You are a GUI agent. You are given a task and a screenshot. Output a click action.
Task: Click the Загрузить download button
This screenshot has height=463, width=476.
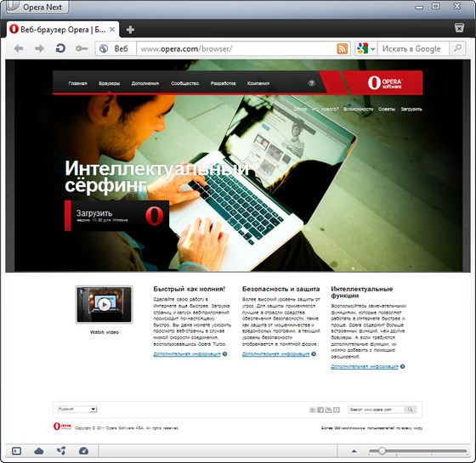click(117, 216)
